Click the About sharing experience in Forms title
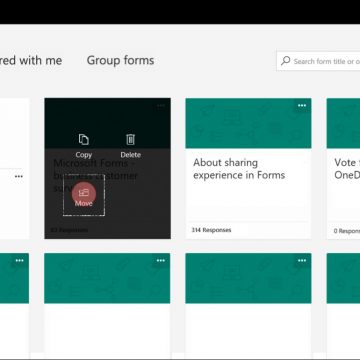Viewport: 360px width, 360px height. coord(239,169)
